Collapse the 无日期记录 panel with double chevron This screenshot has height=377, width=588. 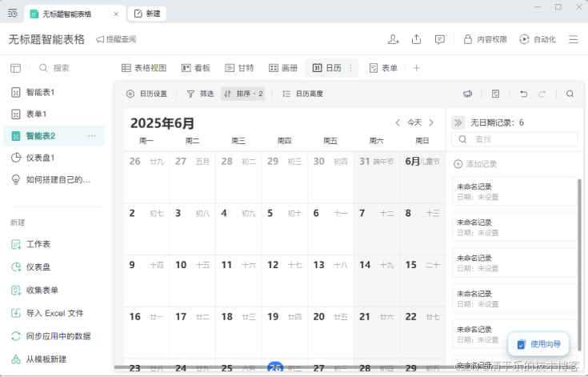[x=458, y=122]
